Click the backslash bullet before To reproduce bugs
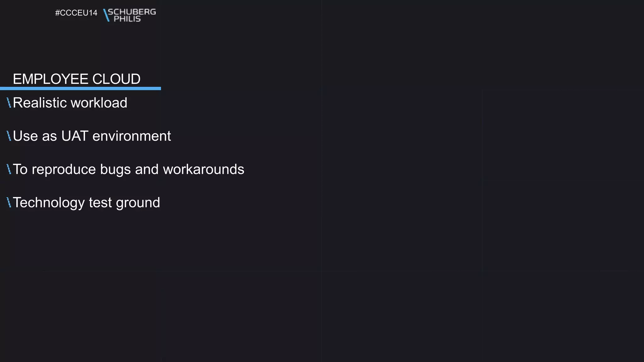644x362 pixels. tap(9, 169)
